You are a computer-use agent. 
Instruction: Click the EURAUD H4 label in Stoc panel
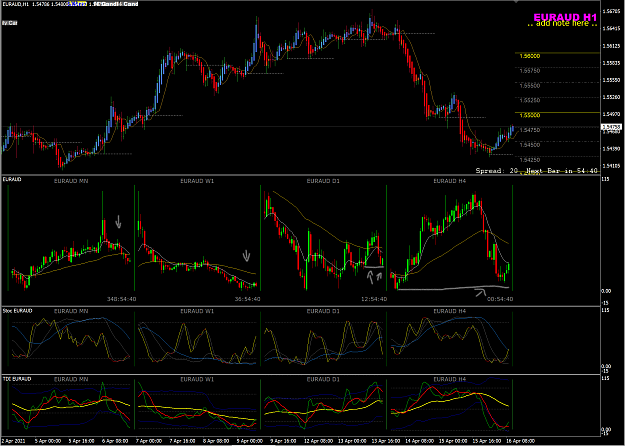tap(450, 311)
